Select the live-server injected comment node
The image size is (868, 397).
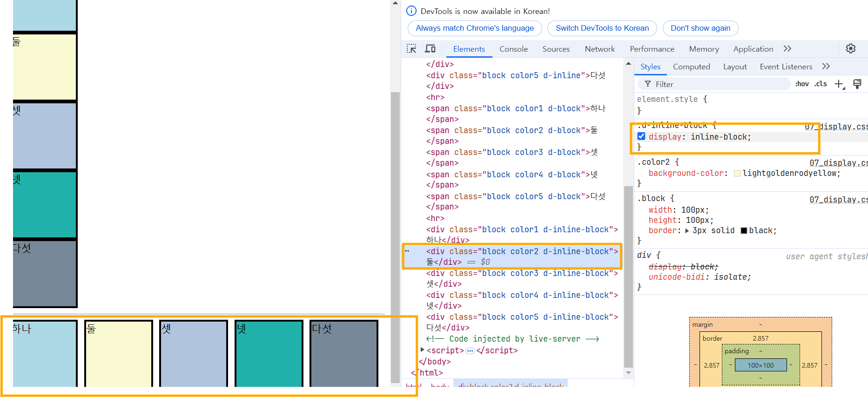[512, 339]
